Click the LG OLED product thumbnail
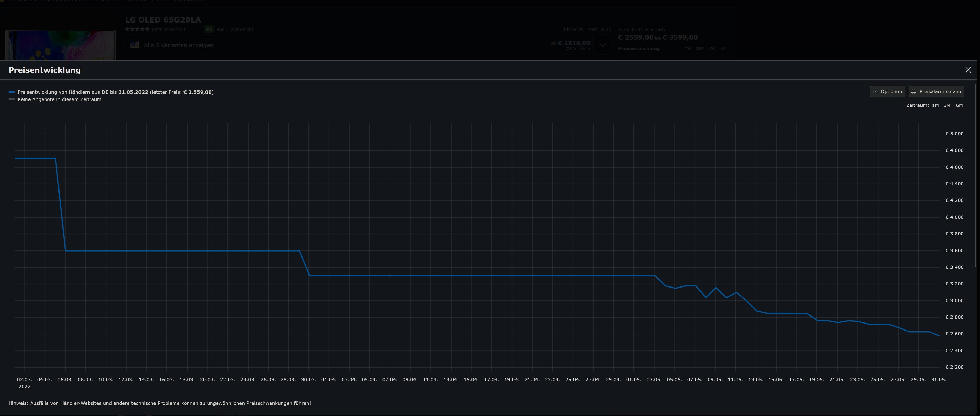The width and height of the screenshot is (980, 416). pos(61,45)
